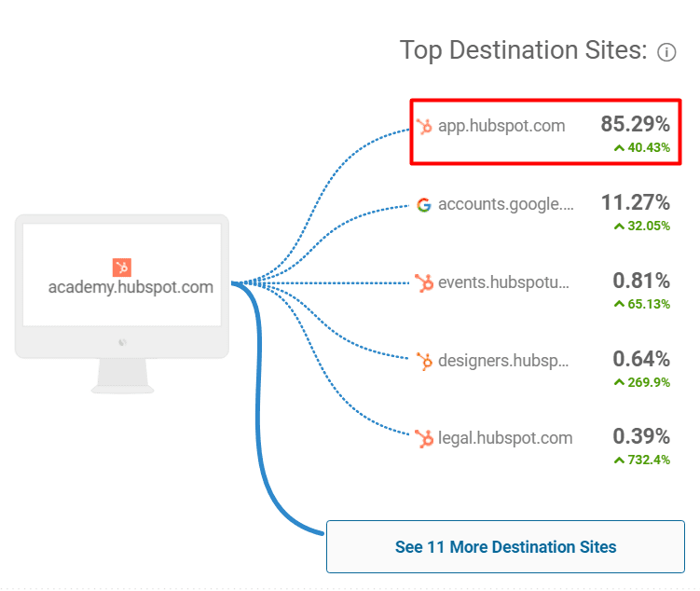
Task: Click the 732.4% change value
Action: 649,460
